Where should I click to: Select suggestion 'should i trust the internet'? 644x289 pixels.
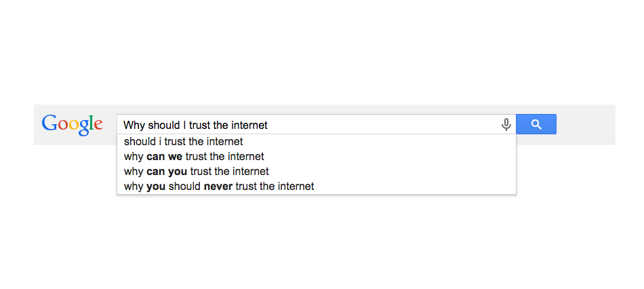(x=183, y=142)
